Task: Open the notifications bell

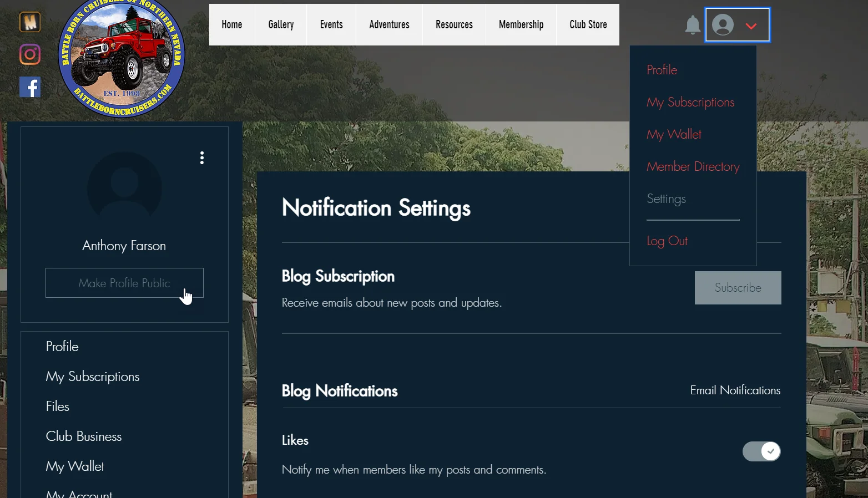Action: click(x=692, y=25)
